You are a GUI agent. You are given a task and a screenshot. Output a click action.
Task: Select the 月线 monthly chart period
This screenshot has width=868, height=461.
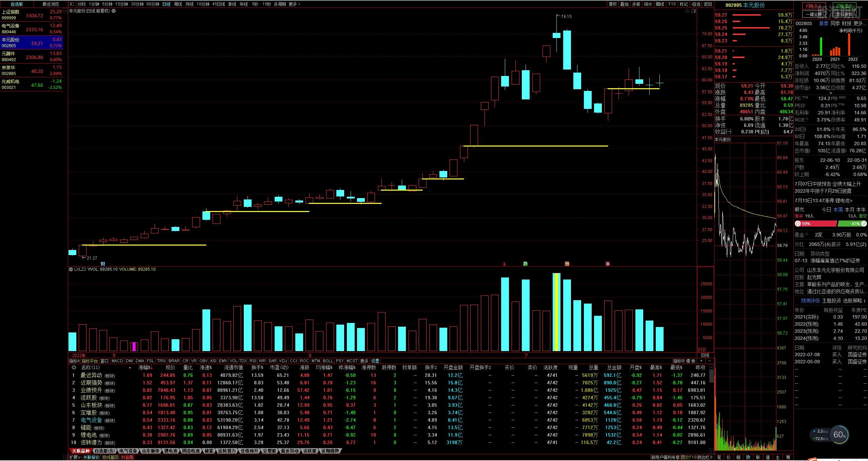[x=189, y=4]
